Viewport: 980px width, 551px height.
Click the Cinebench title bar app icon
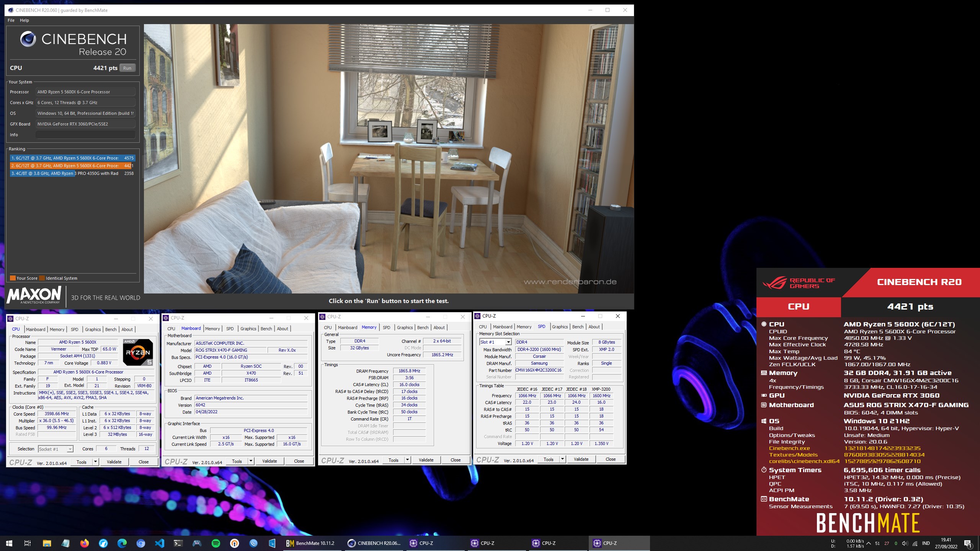point(10,10)
